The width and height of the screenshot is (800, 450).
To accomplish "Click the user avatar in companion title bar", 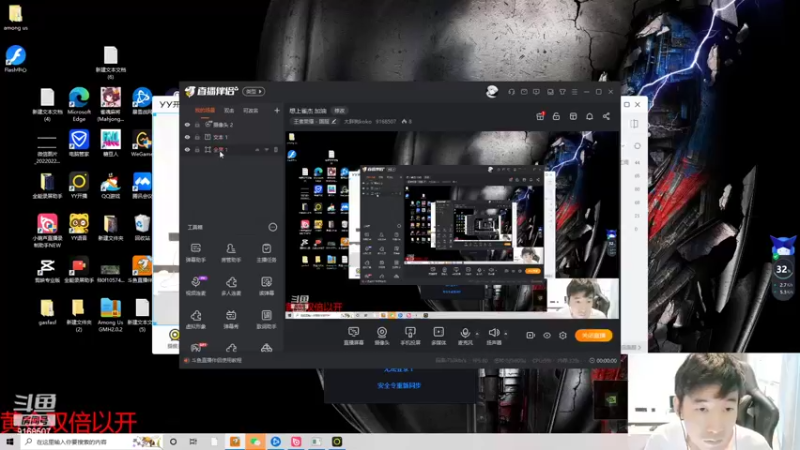I will coord(492,92).
